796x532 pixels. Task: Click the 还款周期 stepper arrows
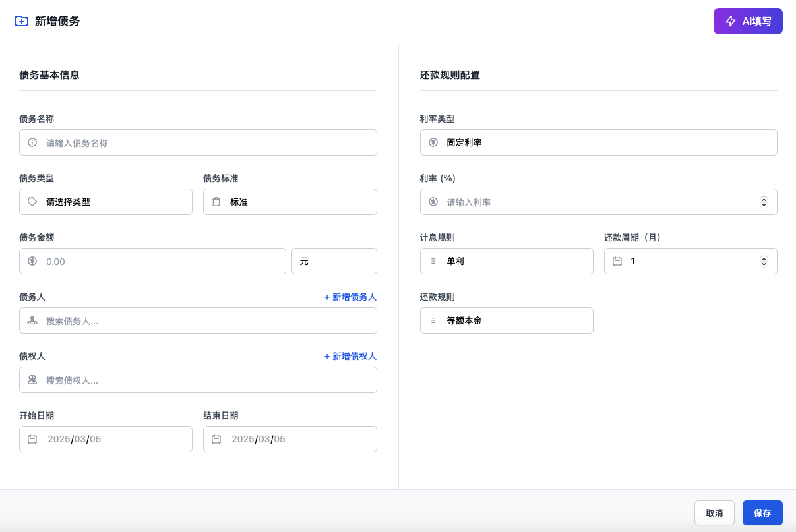pyautogui.click(x=764, y=261)
